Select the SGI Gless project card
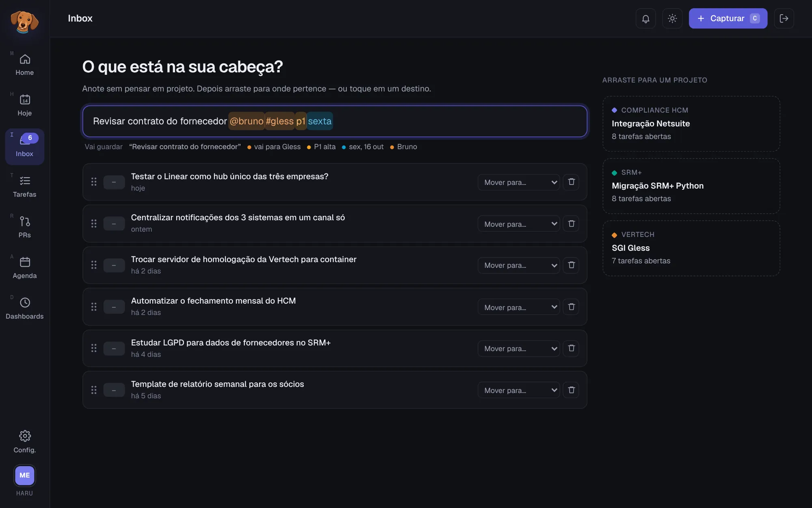 pyautogui.click(x=691, y=248)
